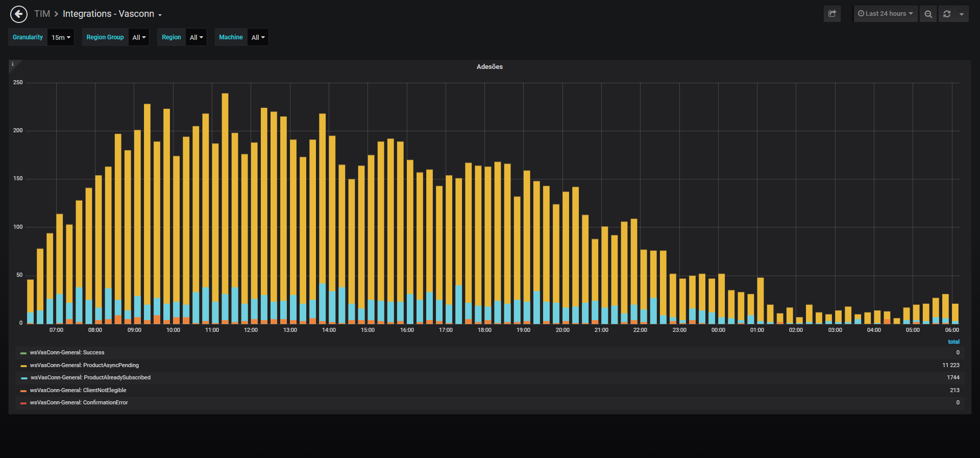Open the refresh interval dropdown caret

tap(962, 14)
